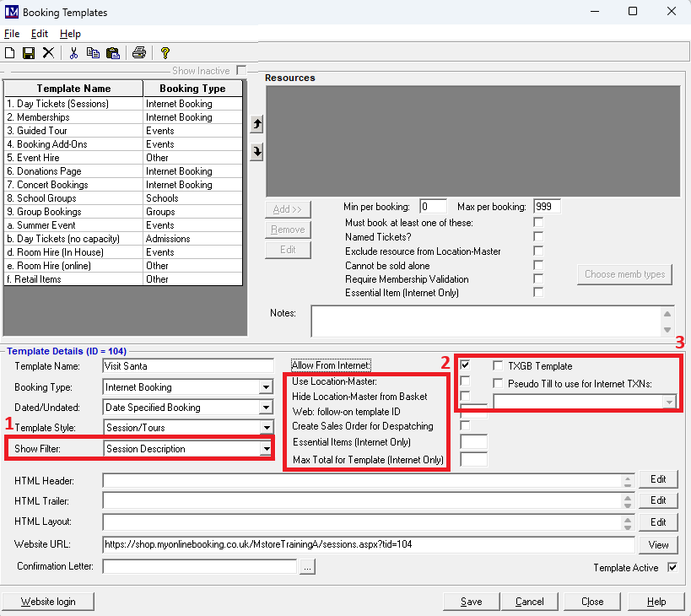Screen dimensions: 691x616
Task: Tick the Named Tickets checkbox
Action: tap(538, 237)
